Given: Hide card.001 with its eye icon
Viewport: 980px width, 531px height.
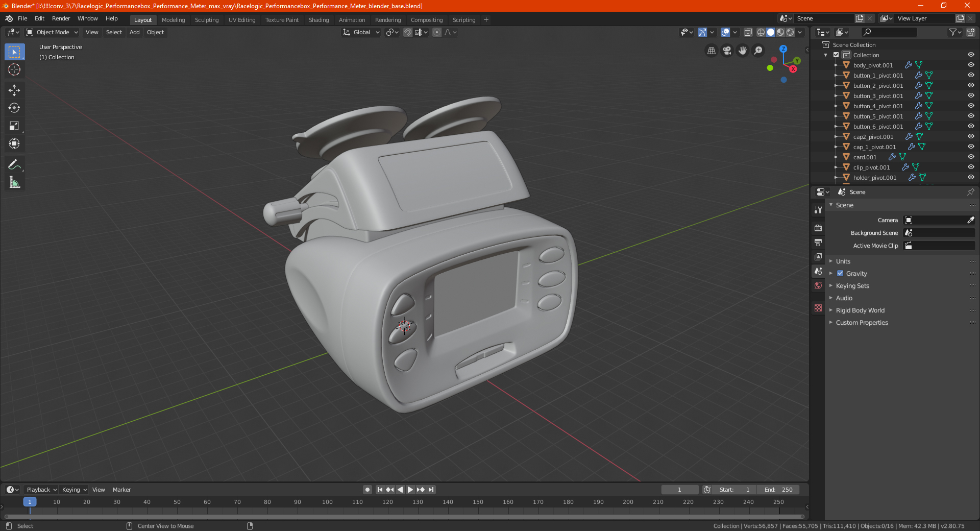Looking at the screenshot, I should tap(971, 157).
